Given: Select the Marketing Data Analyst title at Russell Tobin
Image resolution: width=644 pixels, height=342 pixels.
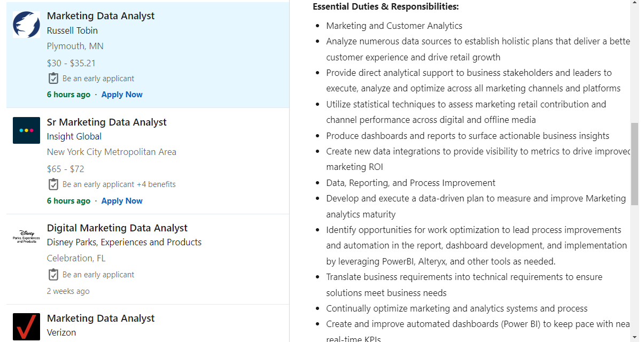Looking at the screenshot, I should pos(100,16).
